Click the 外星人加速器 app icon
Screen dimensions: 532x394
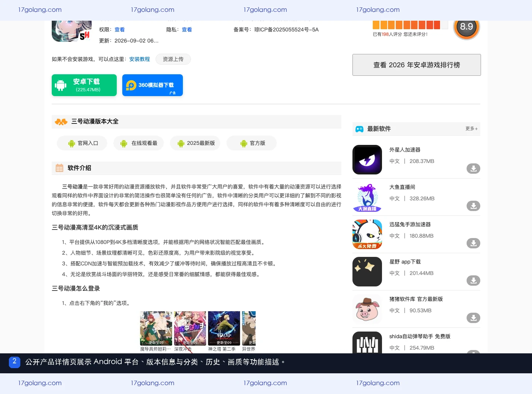pos(367,160)
